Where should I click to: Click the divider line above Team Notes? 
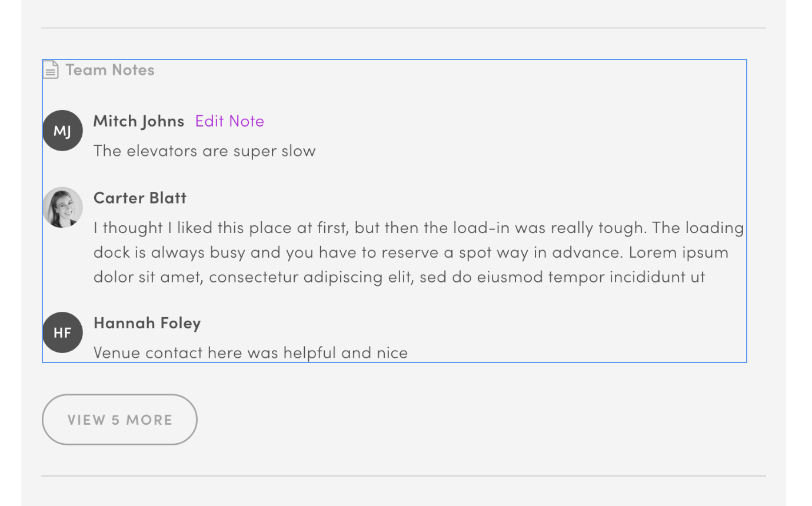(404, 28)
